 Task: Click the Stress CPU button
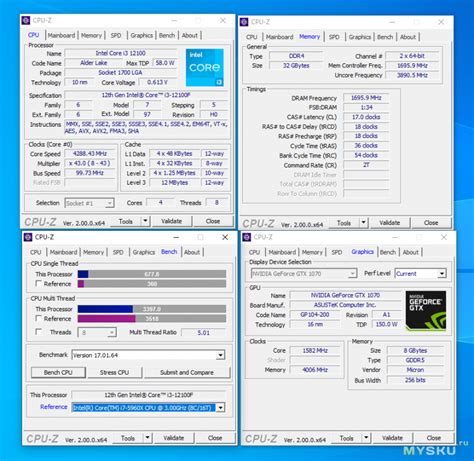coord(114,372)
